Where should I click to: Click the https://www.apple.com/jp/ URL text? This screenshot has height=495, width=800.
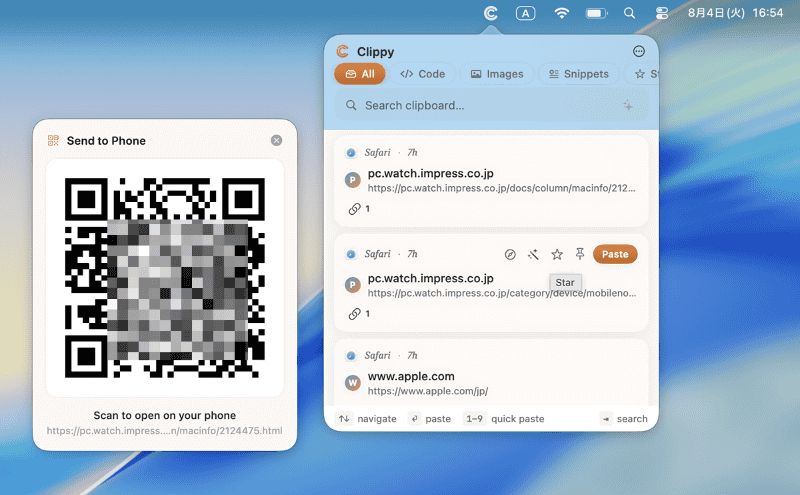tap(428, 391)
